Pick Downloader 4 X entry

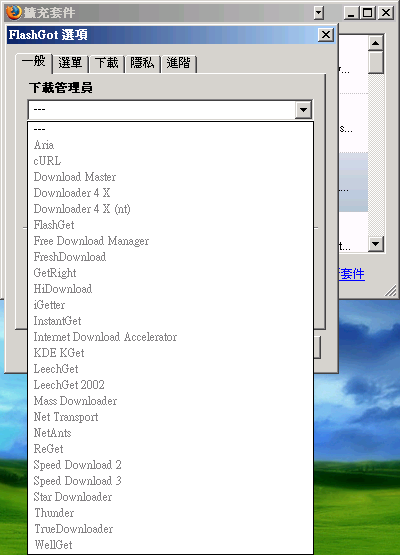click(170, 193)
